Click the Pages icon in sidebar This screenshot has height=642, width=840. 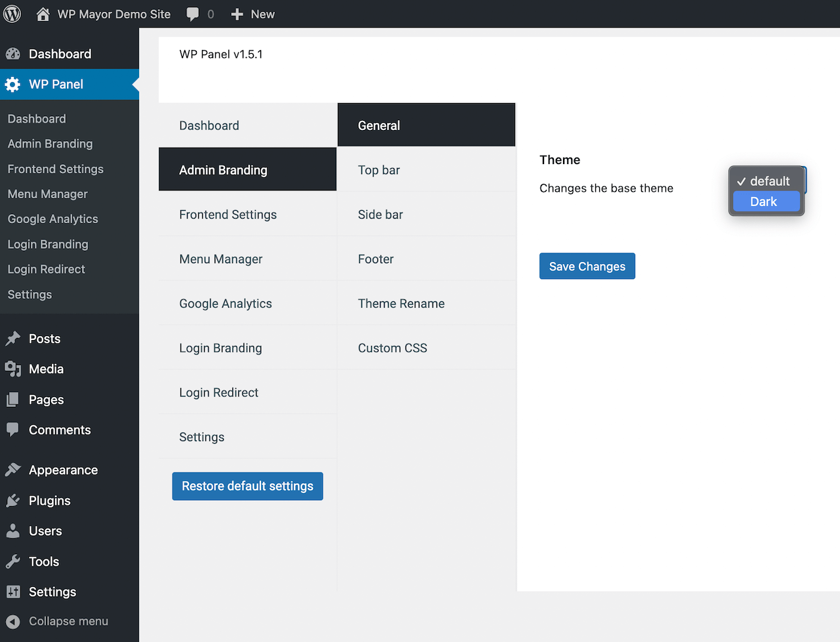click(x=12, y=400)
